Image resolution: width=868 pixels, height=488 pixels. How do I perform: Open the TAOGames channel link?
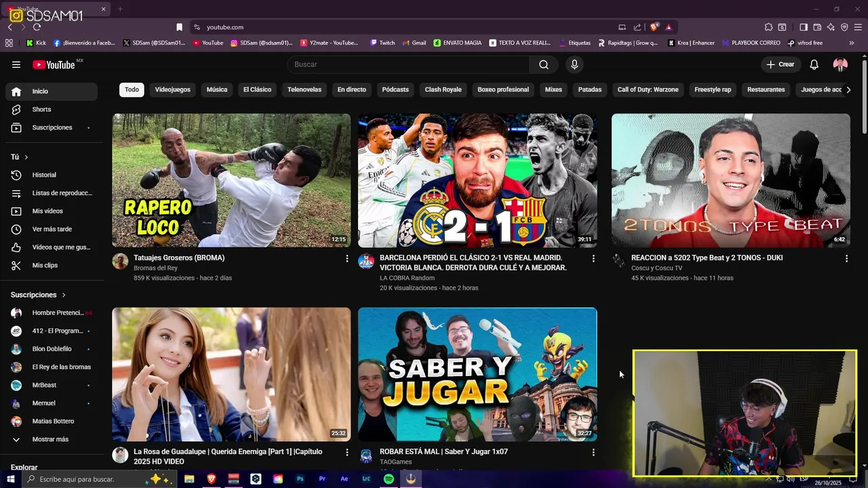(395, 462)
